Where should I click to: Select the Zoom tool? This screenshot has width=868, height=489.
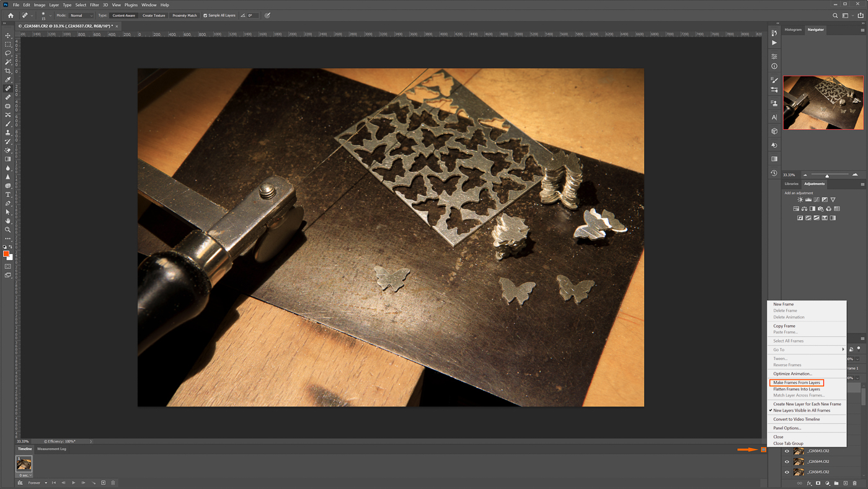coord(8,229)
